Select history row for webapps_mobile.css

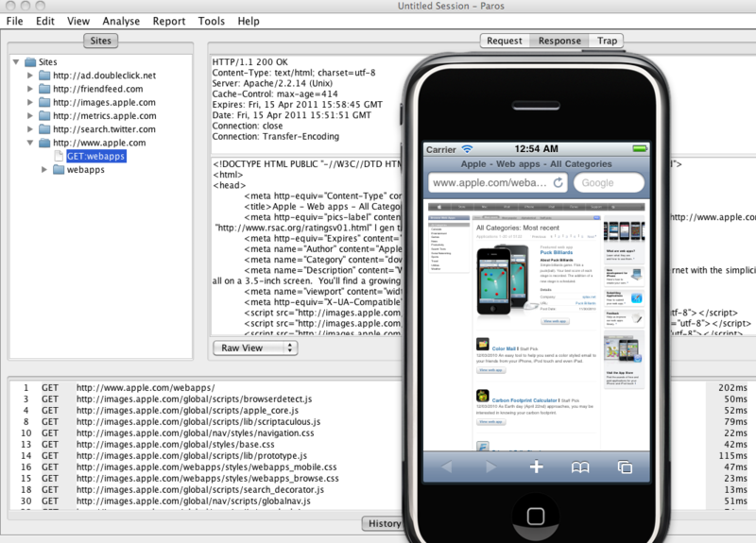tap(207, 467)
